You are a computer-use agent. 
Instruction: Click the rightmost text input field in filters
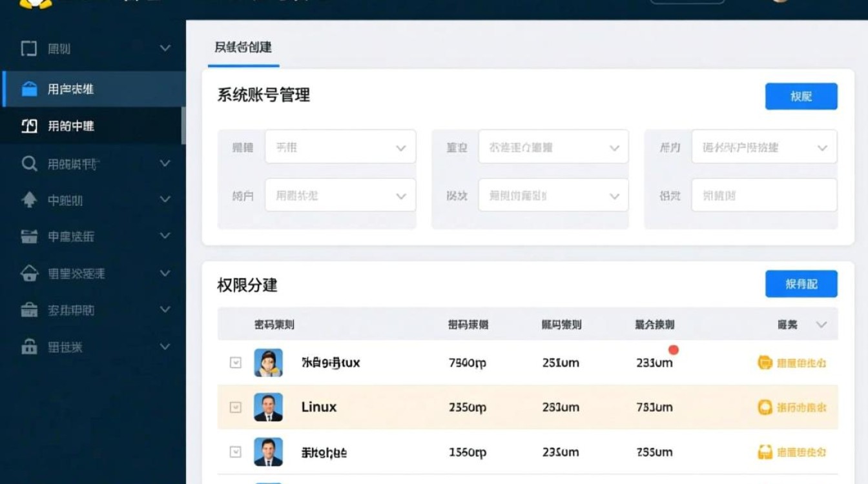(763, 195)
